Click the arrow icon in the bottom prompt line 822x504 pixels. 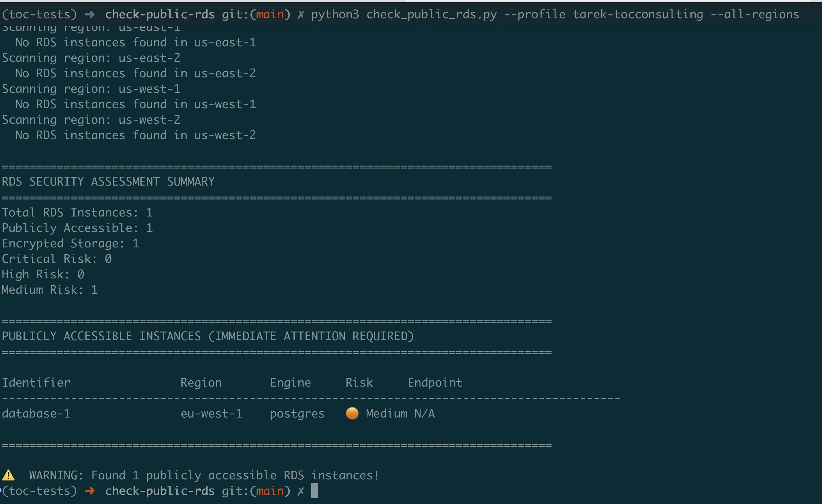pyautogui.click(x=89, y=491)
